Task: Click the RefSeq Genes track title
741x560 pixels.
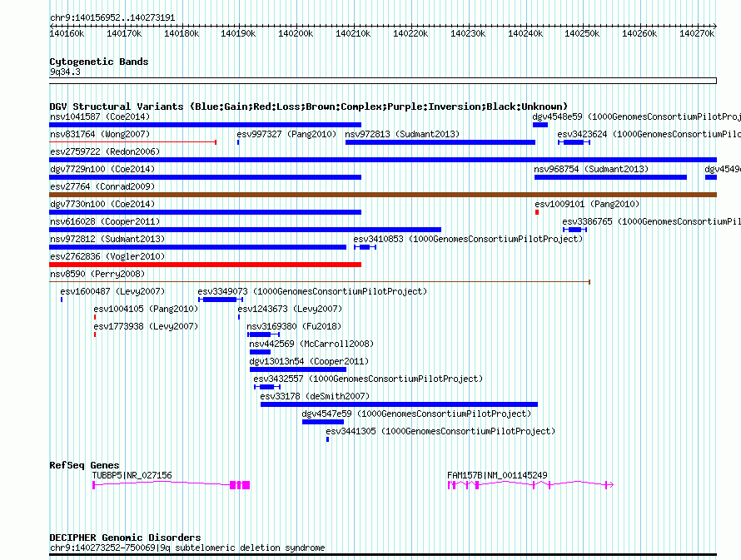Action: tap(84, 465)
